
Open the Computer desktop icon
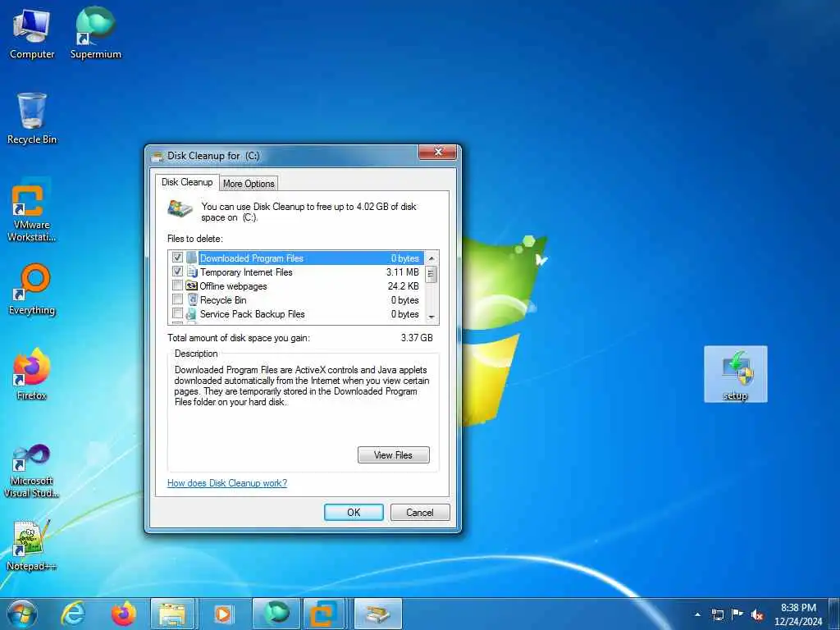(x=32, y=33)
